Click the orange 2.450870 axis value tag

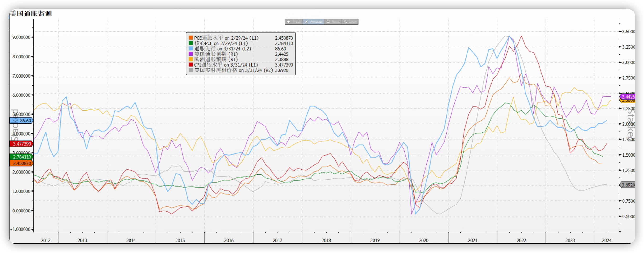[x=22, y=163]
